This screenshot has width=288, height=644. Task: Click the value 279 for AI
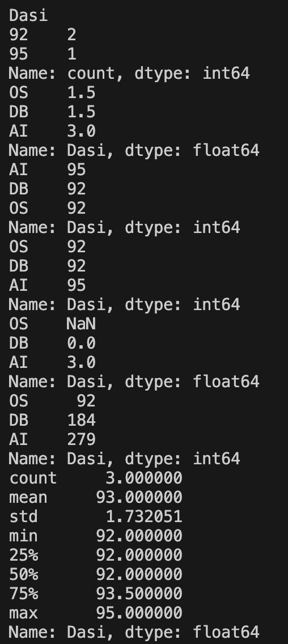coord(81,439)
